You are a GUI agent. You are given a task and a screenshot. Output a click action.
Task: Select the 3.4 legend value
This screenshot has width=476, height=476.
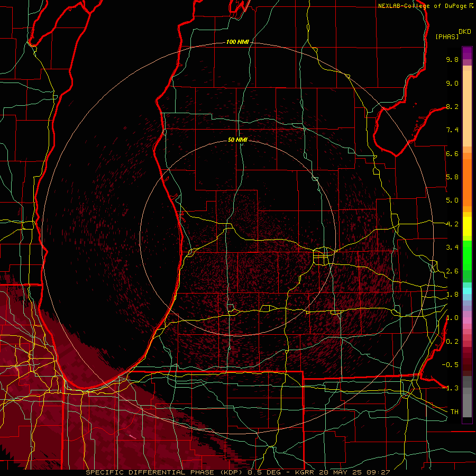tap(452, 248)
